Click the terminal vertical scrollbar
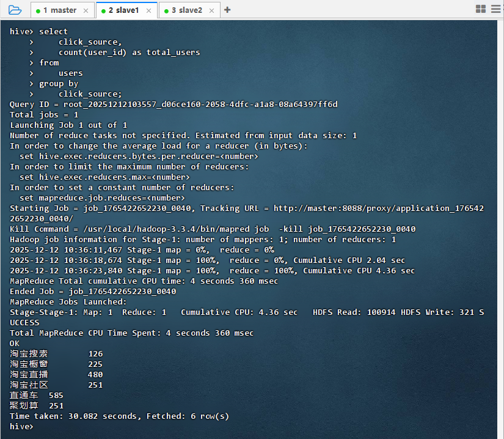The image size is (504, 439). pyautogui.click(x=500, y=229)
